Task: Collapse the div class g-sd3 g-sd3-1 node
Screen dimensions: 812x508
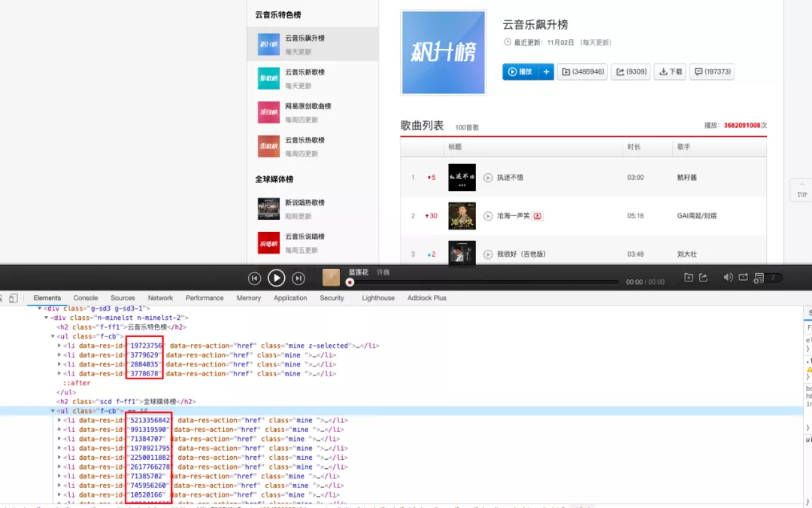Action: pyautogui.click(x=40, y=309)
